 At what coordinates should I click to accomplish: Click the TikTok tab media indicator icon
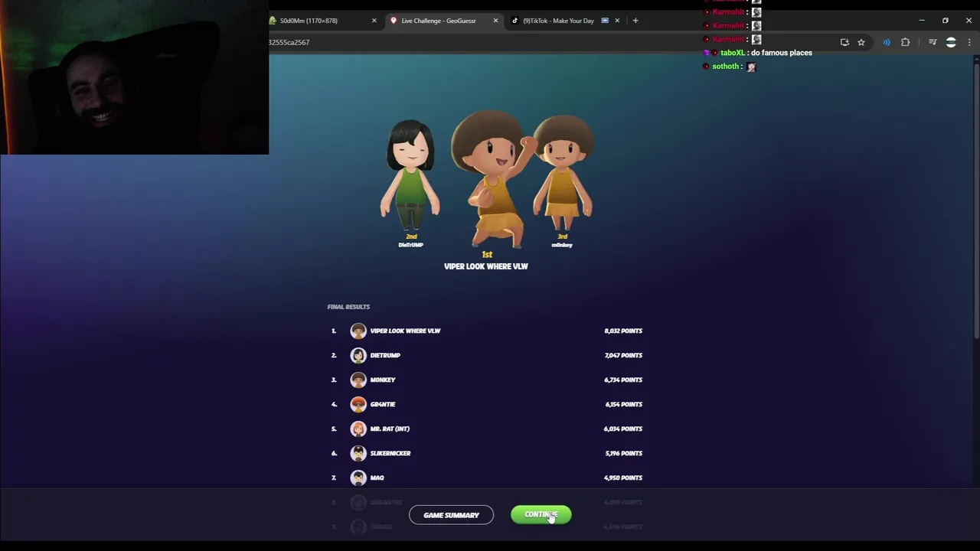pyautogui.click(x=605, y=21)
